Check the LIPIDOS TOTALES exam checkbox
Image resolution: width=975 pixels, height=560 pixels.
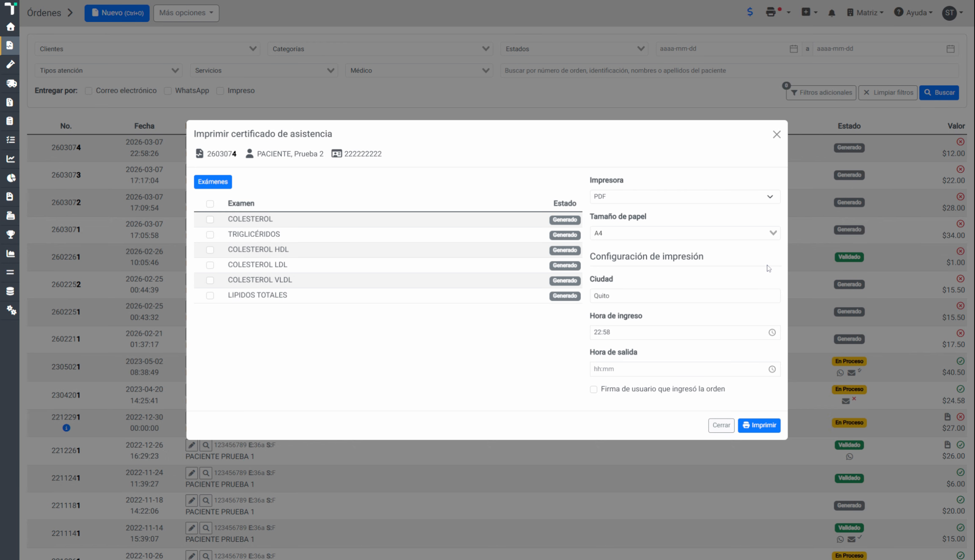tap(210, 295)
